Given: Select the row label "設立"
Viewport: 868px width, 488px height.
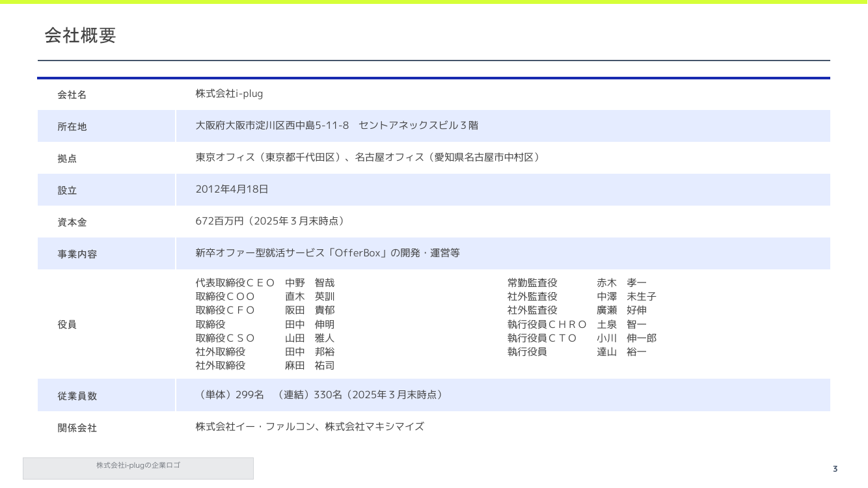Looking at the screenshot, I should (x=67, y=191).
